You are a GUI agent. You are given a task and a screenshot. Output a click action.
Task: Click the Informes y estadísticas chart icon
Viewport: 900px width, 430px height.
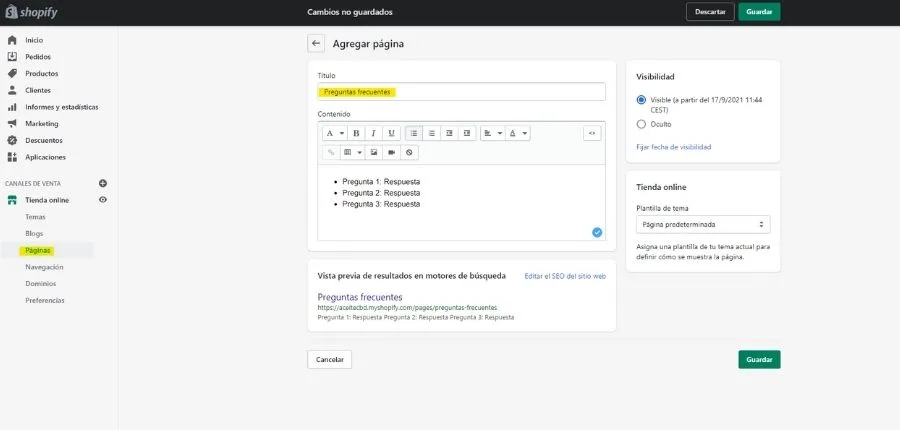click(12, 107)
